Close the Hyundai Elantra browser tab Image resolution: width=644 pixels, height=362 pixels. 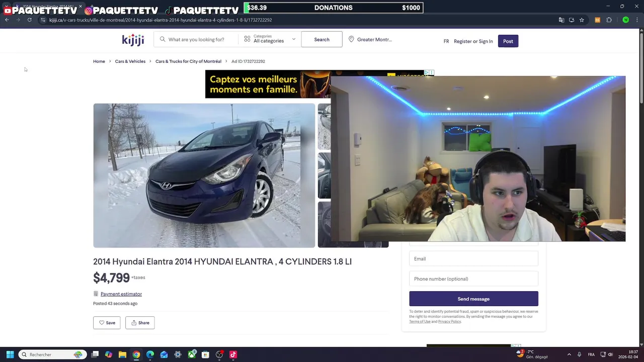80,6
